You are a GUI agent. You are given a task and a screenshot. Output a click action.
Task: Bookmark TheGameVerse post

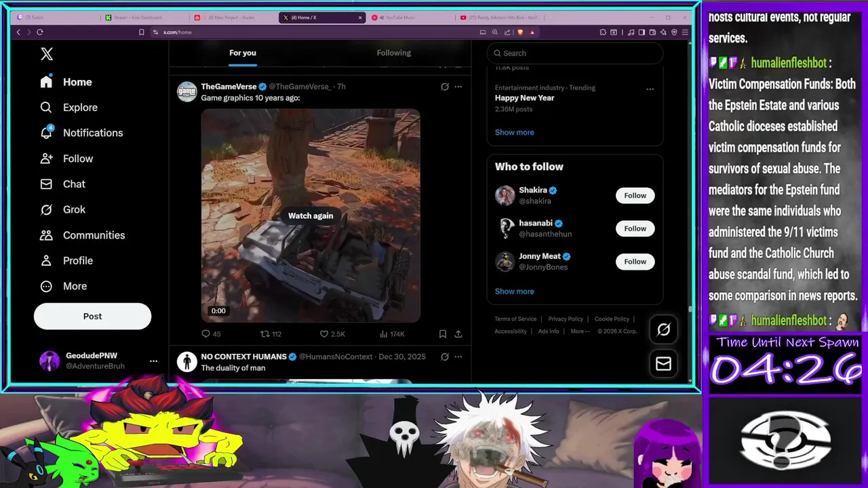tap(443, 334)
